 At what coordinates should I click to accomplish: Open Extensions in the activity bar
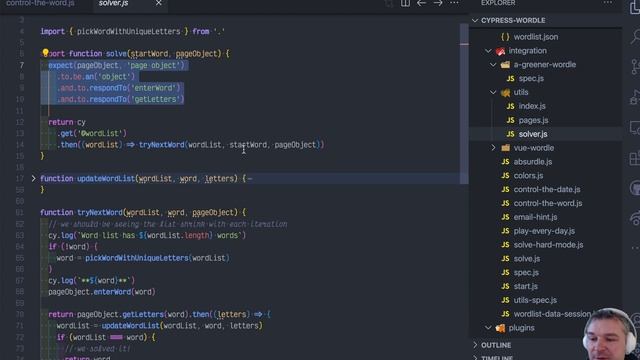click(x=635, y=158)
